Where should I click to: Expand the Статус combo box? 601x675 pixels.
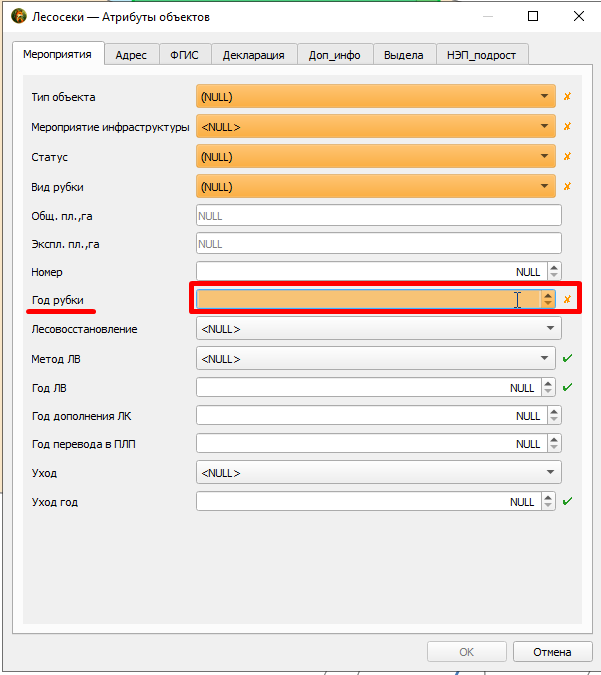(375, 156)
